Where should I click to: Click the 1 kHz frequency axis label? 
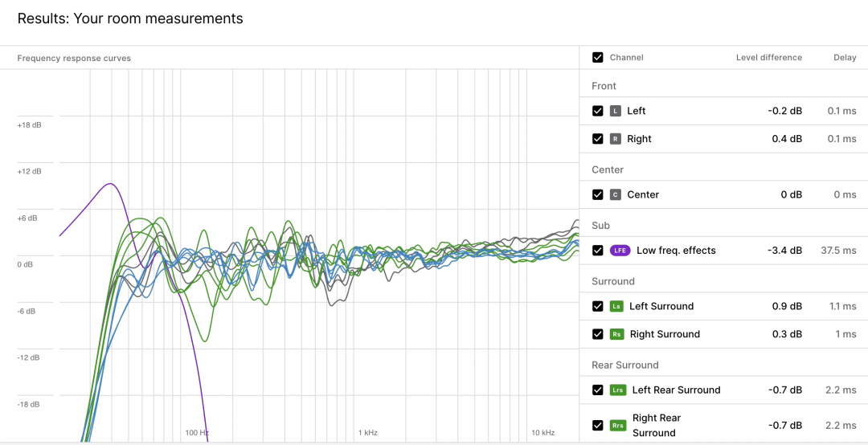tap(367, 432)
